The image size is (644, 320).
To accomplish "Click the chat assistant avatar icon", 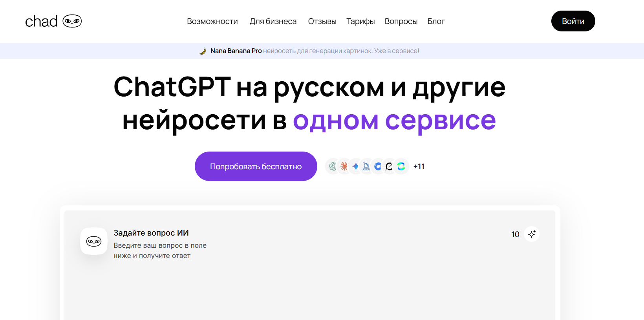I will (94, 241).
